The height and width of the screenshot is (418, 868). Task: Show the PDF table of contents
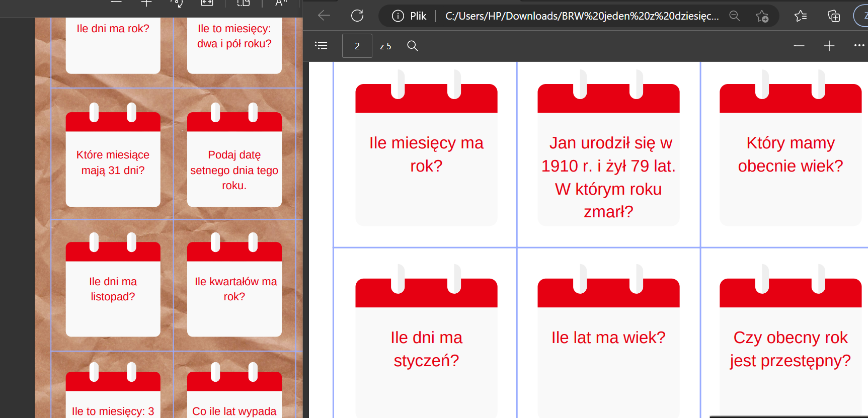pos(321,46)
